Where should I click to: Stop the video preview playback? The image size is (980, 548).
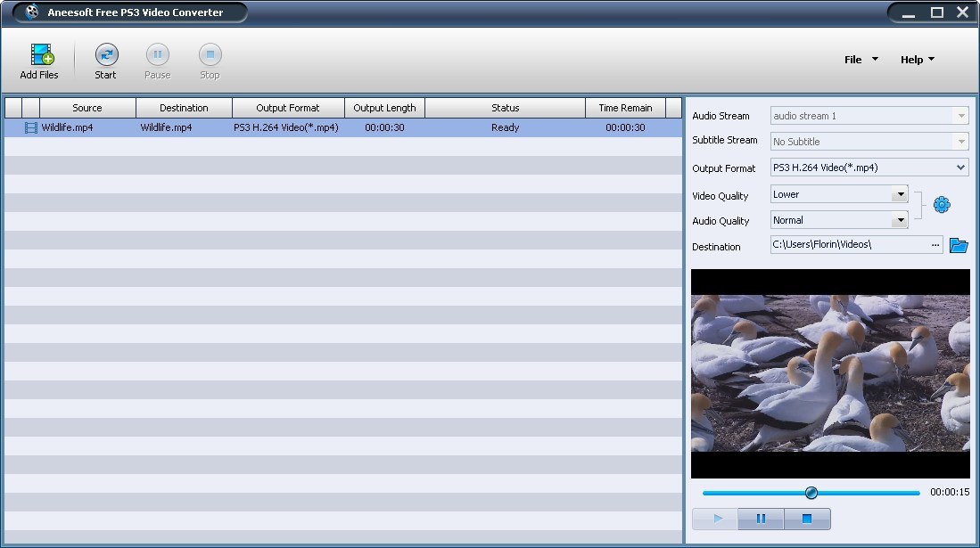coord(805,519)
